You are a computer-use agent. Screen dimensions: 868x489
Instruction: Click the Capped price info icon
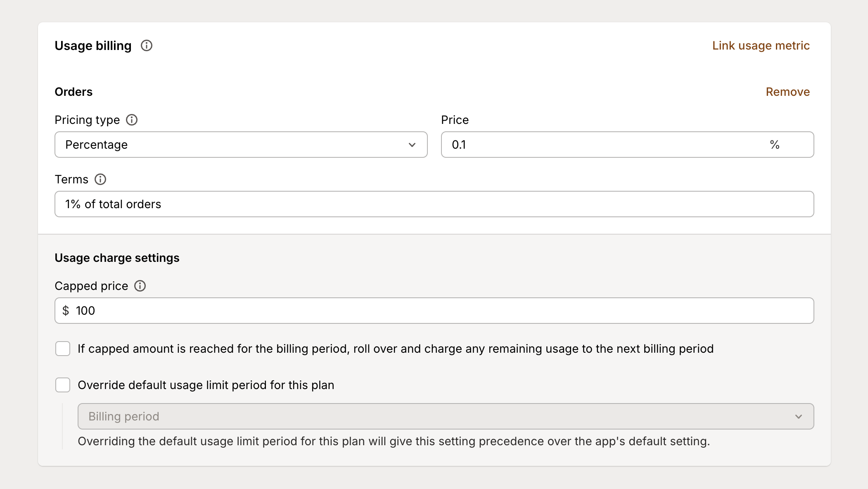coord(140,286)
